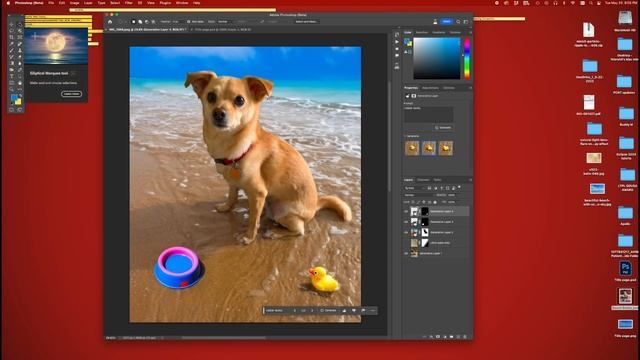Select the Brush tool
The width and height of the screenshot is (640, 360).
(11, 51)
